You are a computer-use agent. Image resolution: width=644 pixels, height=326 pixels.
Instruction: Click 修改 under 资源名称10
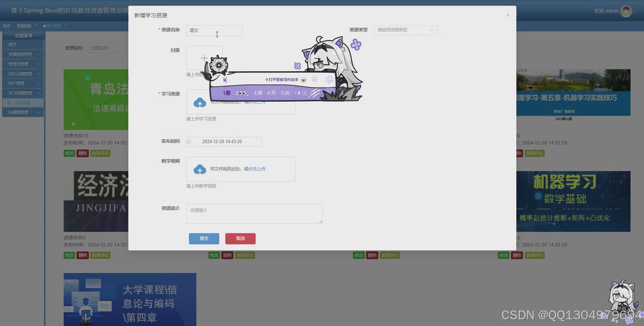pos(69,153)
